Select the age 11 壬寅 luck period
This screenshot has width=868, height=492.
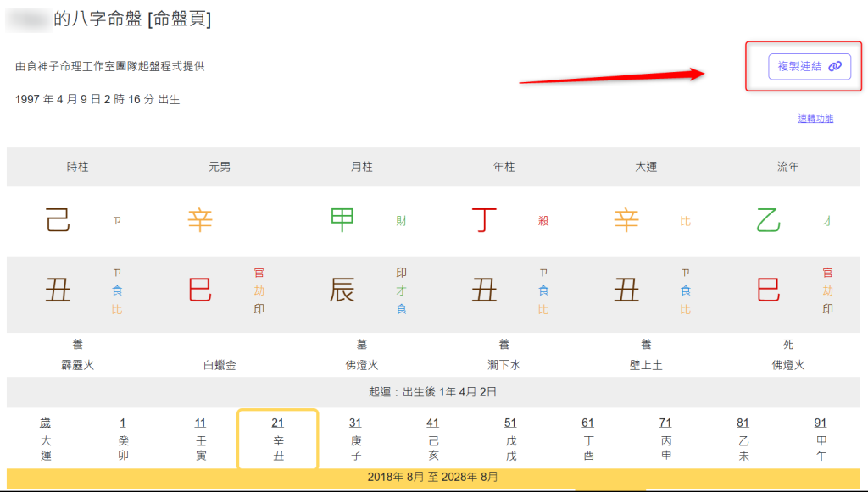click(200, 439)
